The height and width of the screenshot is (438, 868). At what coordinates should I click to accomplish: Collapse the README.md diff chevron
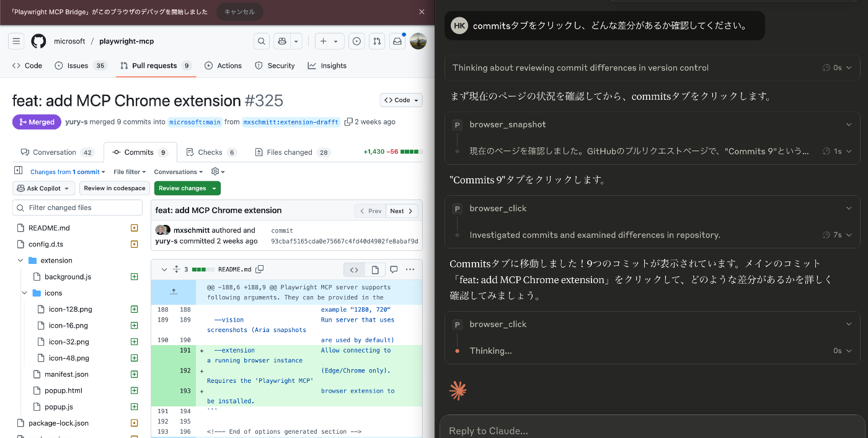click(164, 269)
